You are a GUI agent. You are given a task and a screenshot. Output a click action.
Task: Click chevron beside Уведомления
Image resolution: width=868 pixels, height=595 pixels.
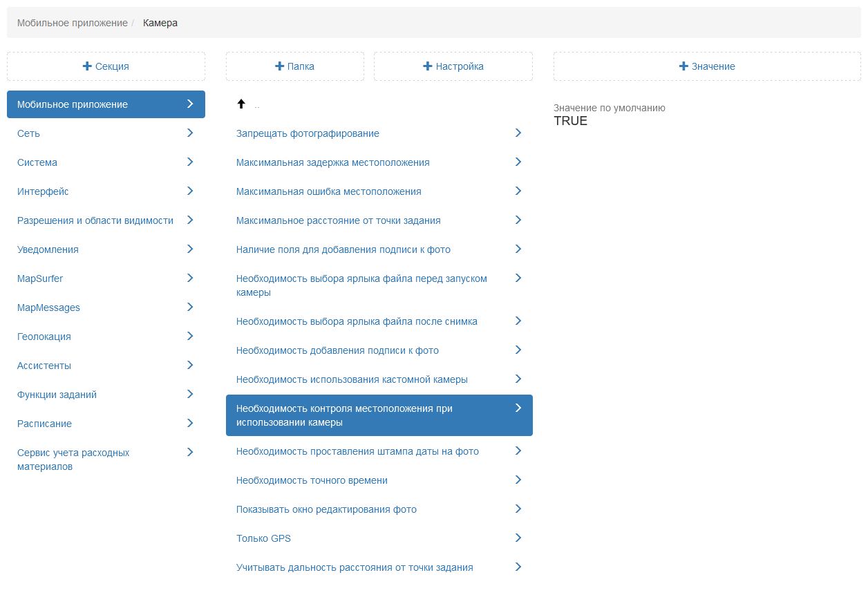[190, 249]
